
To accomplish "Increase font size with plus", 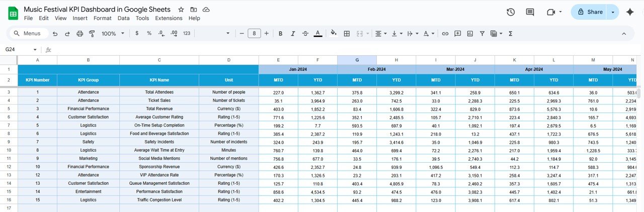I will click(x=266, y=34).
